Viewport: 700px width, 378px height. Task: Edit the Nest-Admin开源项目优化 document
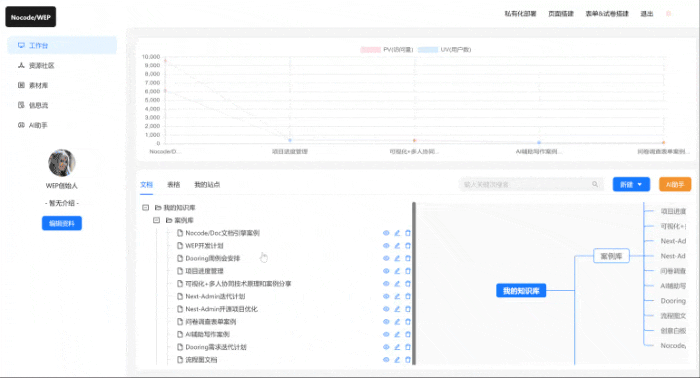397,309
